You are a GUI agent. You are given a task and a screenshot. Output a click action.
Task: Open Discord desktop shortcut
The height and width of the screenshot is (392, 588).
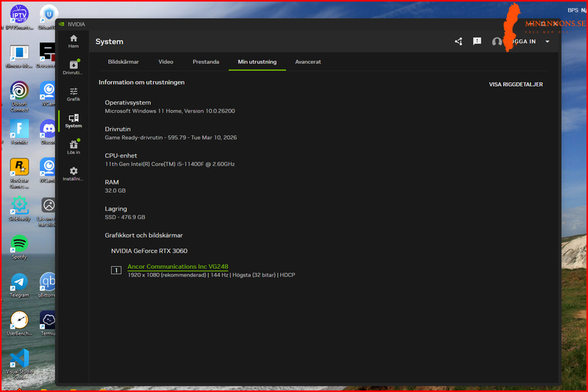click(48, 132)
